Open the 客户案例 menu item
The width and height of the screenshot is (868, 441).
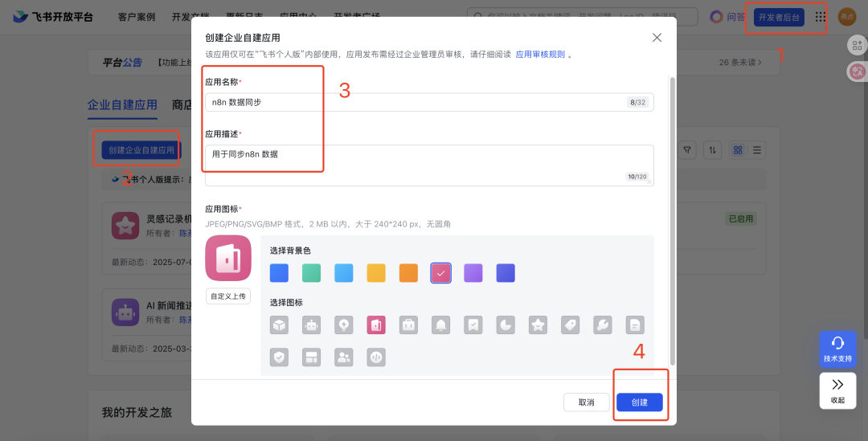136,16
